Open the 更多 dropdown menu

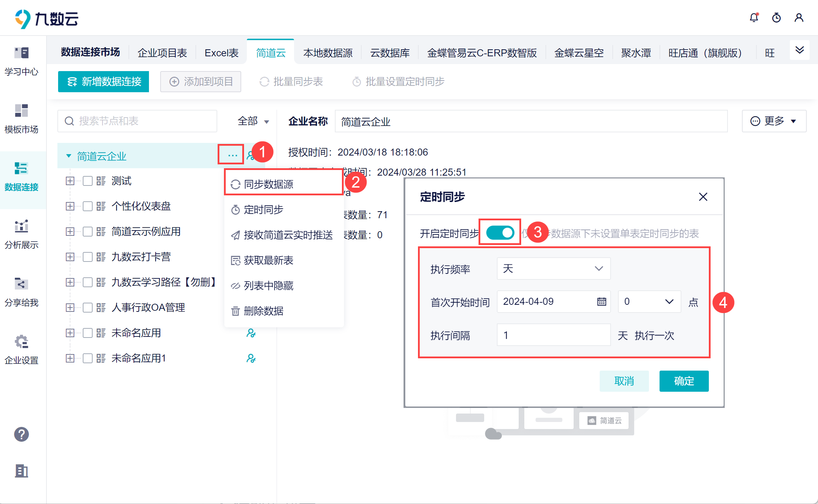[774, 121]
